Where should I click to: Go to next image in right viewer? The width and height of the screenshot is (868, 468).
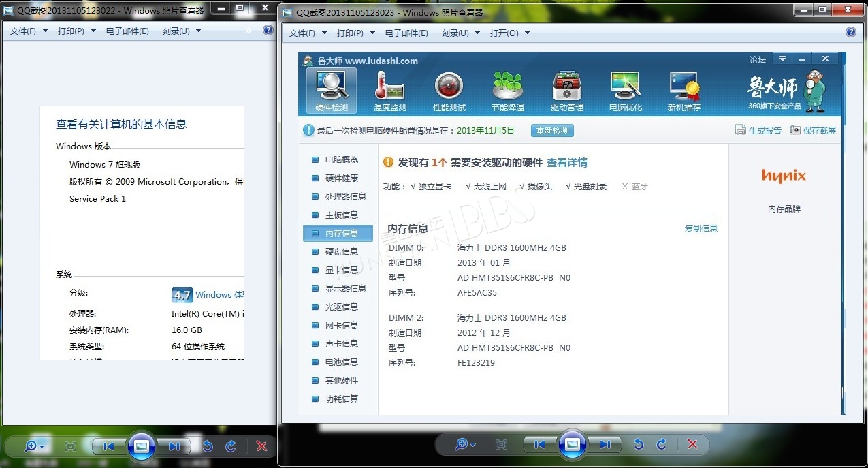[605, 444]
